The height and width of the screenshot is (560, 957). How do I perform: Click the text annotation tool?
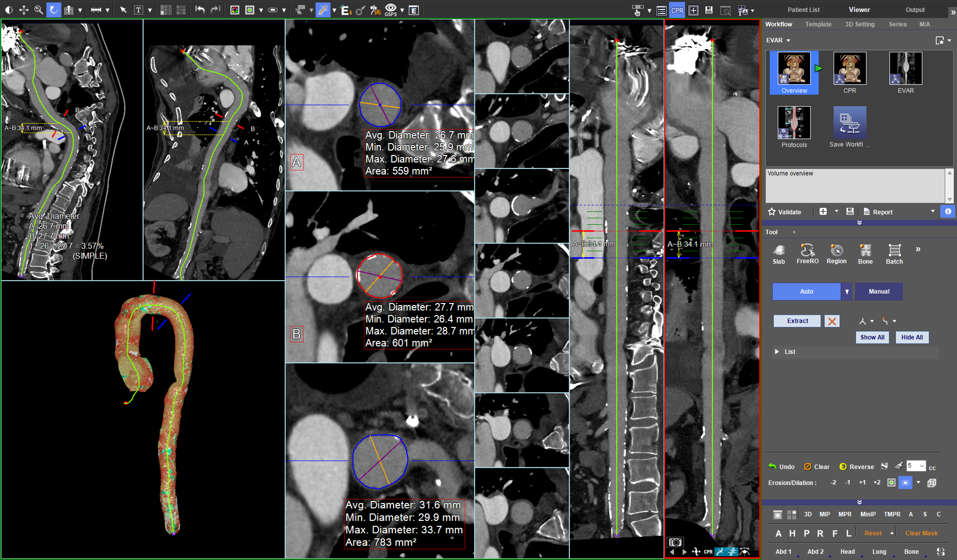click(x=138, y=10)
